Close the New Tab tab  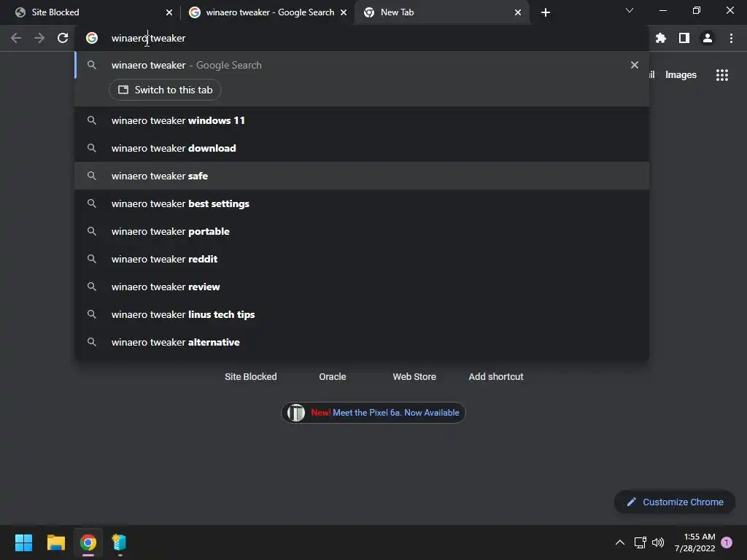tap(518, 12)
